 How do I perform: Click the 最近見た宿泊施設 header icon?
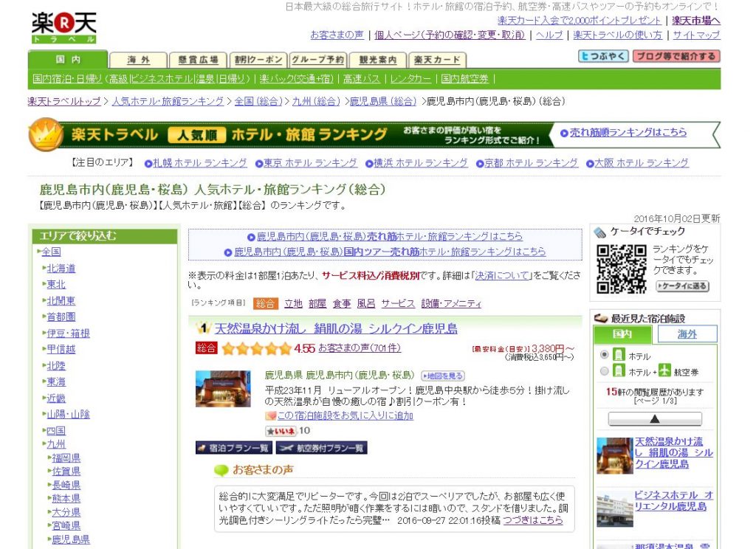click(601, 318)
